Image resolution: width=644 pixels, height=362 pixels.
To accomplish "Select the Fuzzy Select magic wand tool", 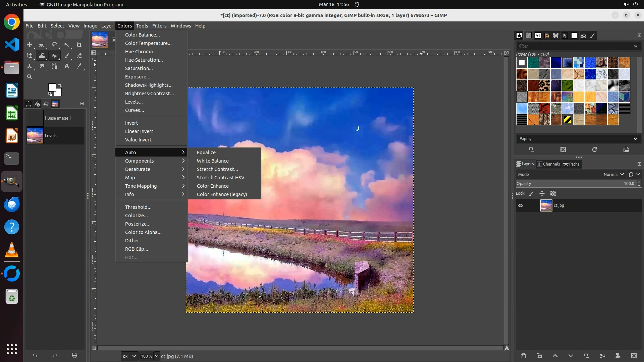I will [x=67, y=45].
